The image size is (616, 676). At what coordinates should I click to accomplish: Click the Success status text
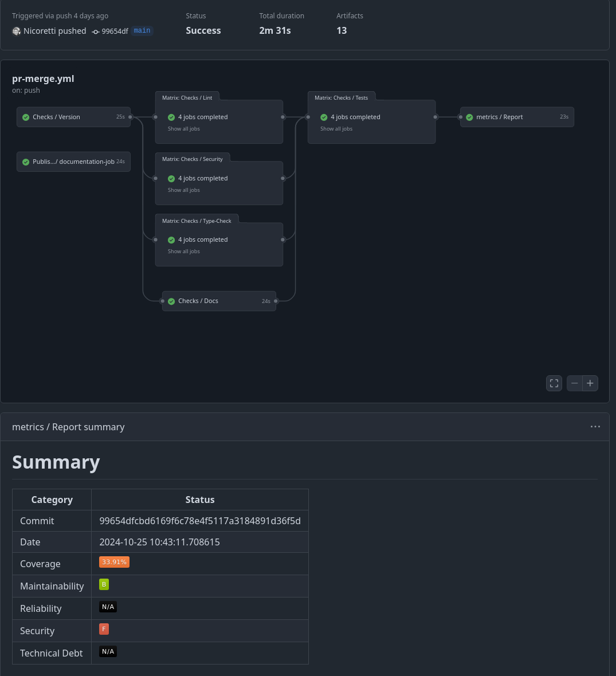pyautogui.click(x=203, y=30)
